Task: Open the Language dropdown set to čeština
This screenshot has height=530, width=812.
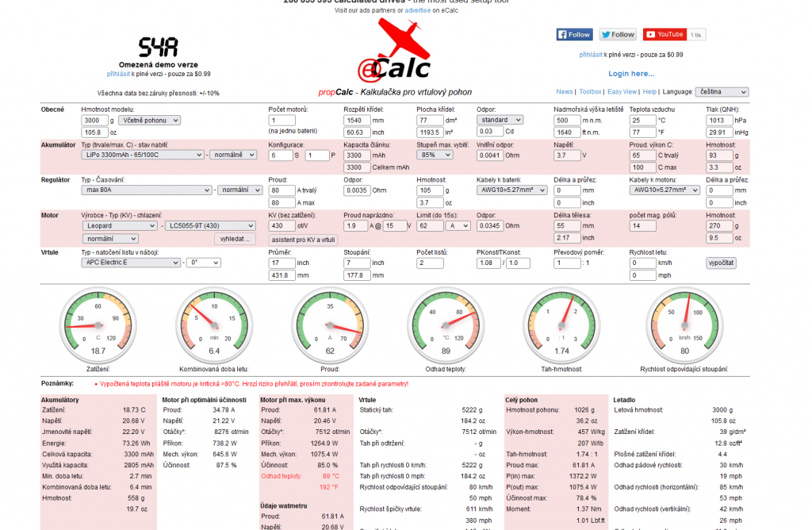Action: coord(721,92)
